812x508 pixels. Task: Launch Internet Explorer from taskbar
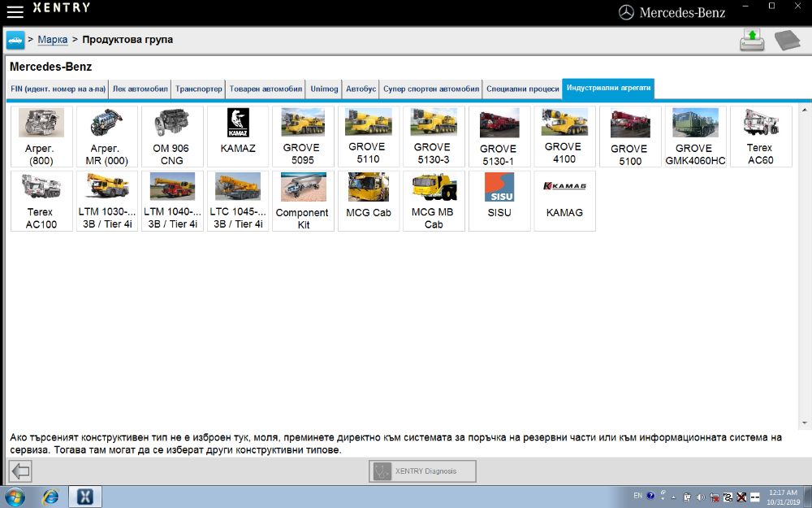pyautogui.click(x=50, y=497)
